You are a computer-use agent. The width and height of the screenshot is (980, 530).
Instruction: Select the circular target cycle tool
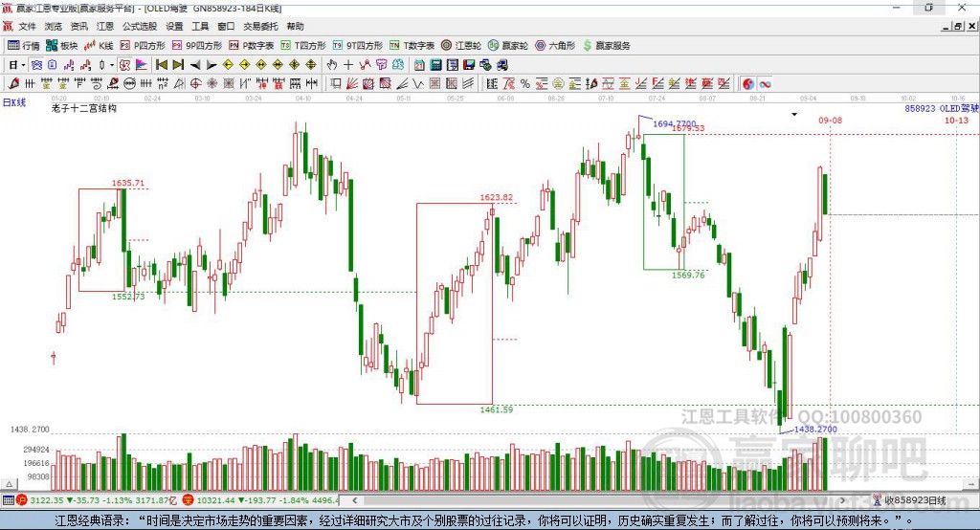[195, 83]
